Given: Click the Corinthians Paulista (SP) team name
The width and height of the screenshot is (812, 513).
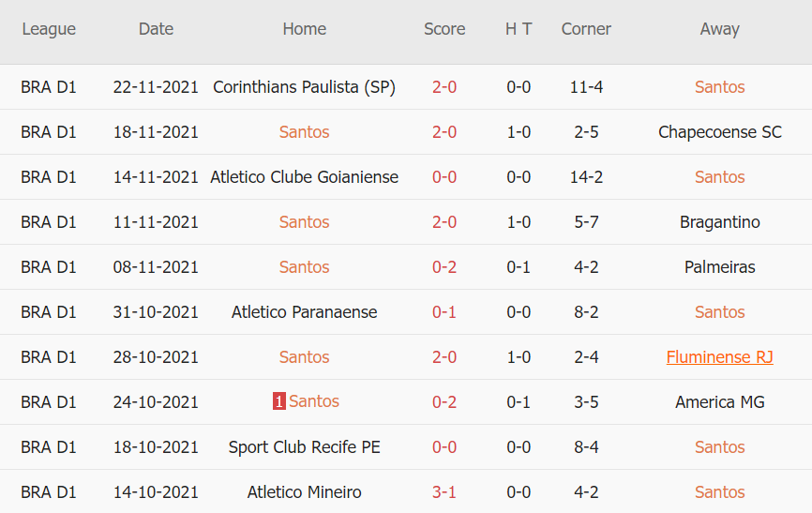Looking at the screenshot, I should click(x=304, y=87).
